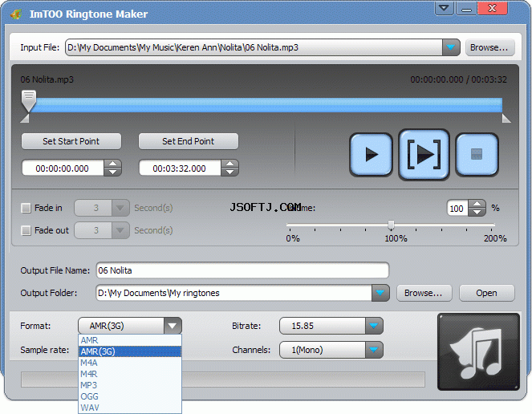Minimize the Ringtone Maker window
This screenshot has height=414, width=532.
pyautogui.click(x=466, y=8)
